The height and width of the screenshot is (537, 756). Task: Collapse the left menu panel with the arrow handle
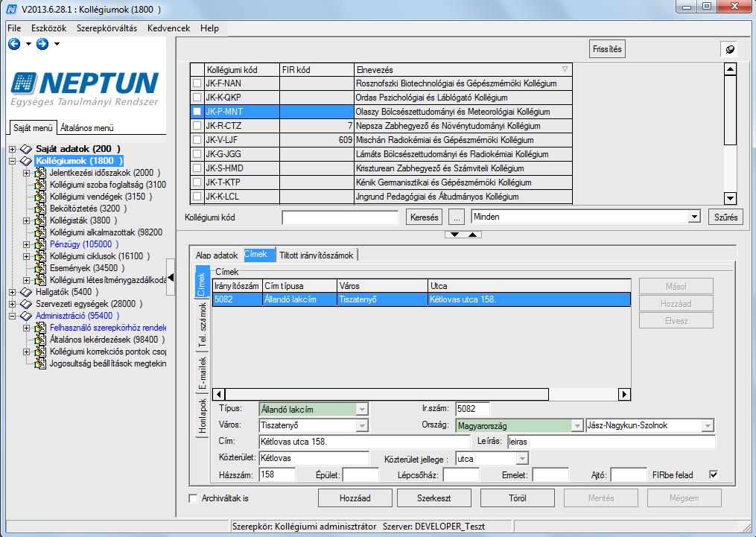(x=171, y=277)
